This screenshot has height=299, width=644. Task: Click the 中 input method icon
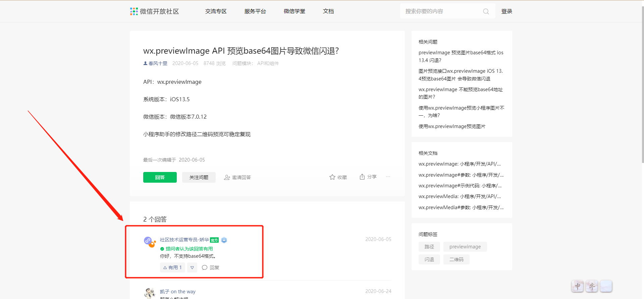(578, 286)
